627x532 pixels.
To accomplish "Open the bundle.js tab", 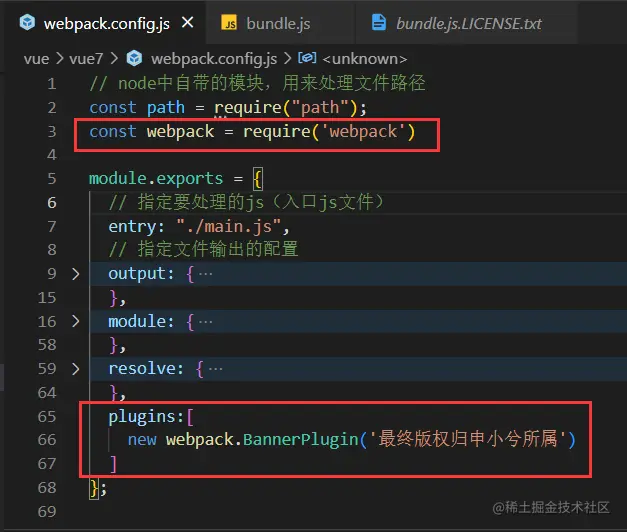I will pyautogui.click(x=278, y=24).
